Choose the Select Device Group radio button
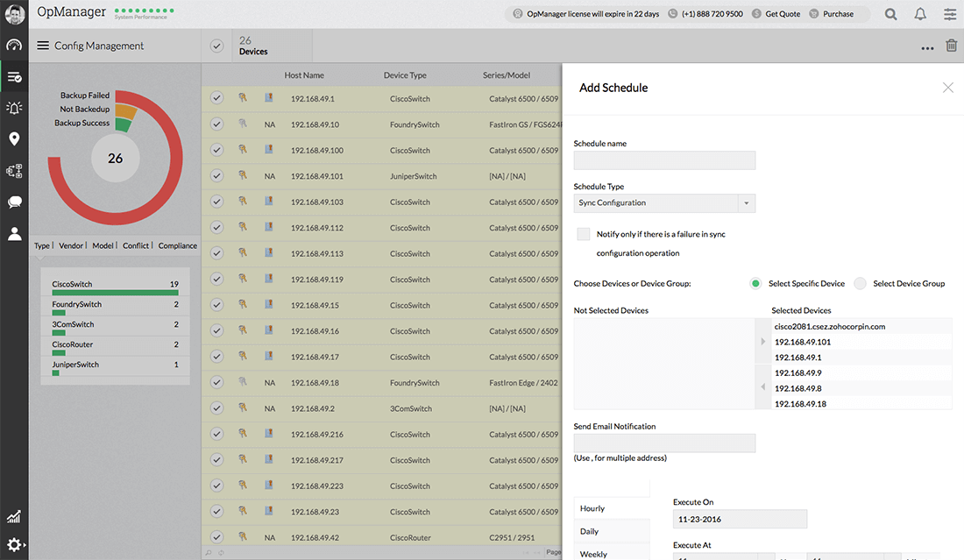The height and width of the screenshot is (560, 964). (860, 284)
